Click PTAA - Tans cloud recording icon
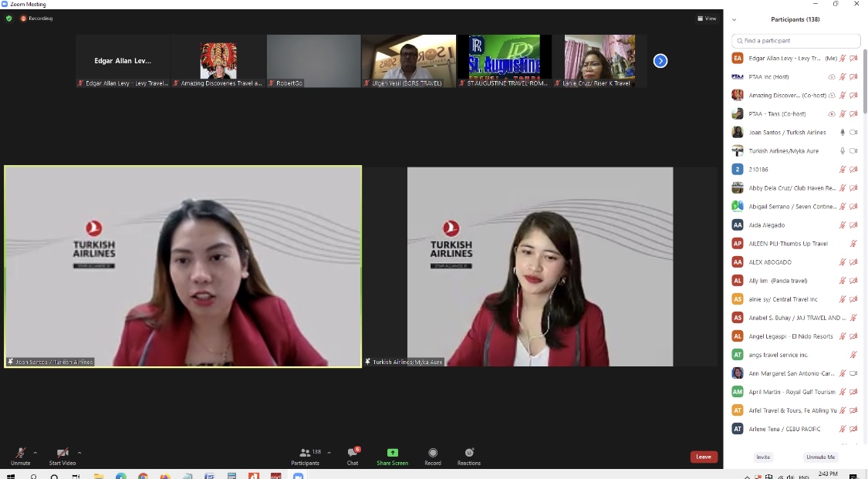The width and height of the screenshot is (868, 479). click(832, 114)
